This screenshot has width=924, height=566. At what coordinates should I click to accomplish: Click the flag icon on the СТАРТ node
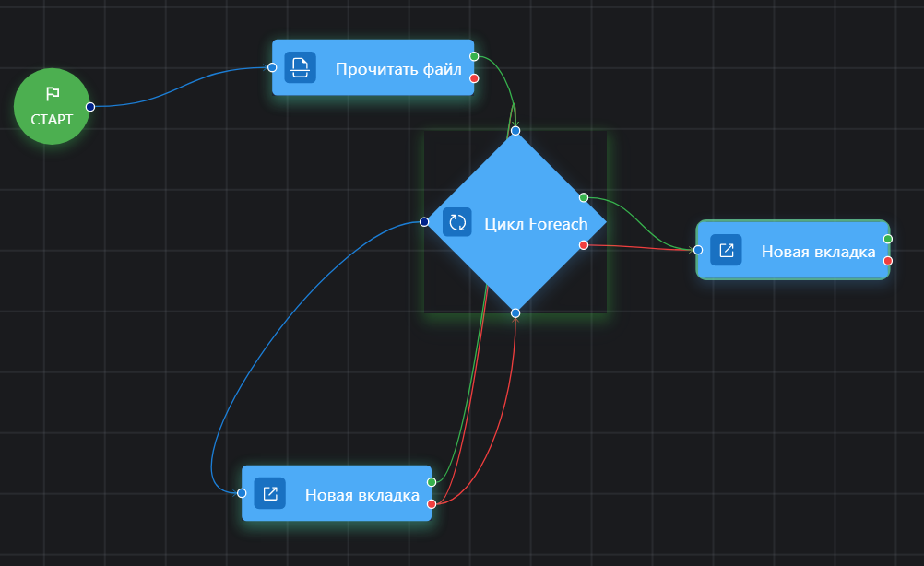click(x=53, y=93)
